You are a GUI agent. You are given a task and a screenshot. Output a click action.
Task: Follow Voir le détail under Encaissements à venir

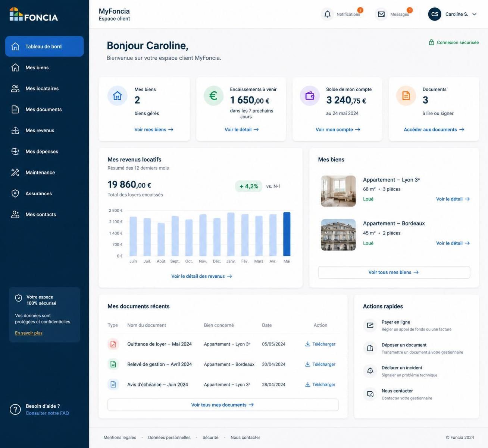pyautogui.click(x=241, y=130)
